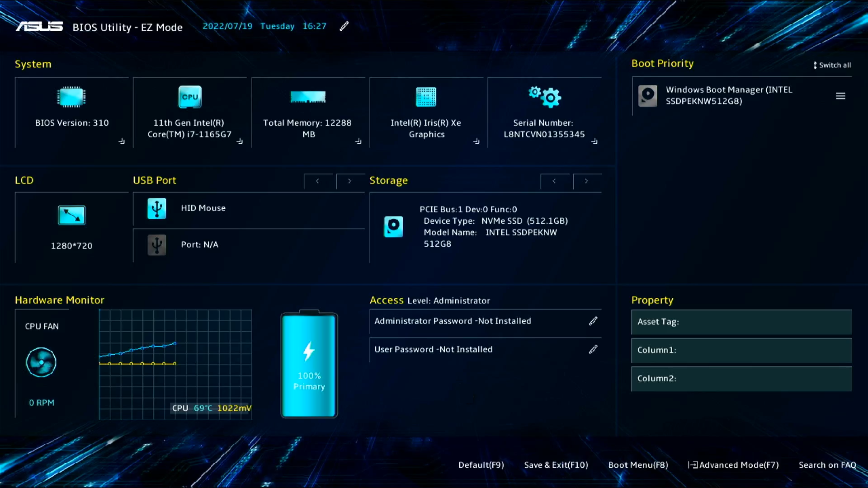Click the BIOS Version chip icon
Viewport: 868px width, 488px height.
(x=71, y=97)
